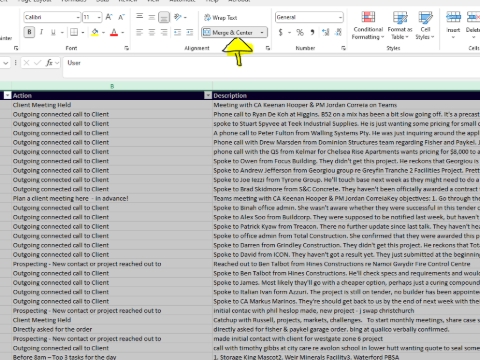The height and width of the screenshot is (360, 480).
Task: Open Number format dialog launcher
Action: coord(343,48)
